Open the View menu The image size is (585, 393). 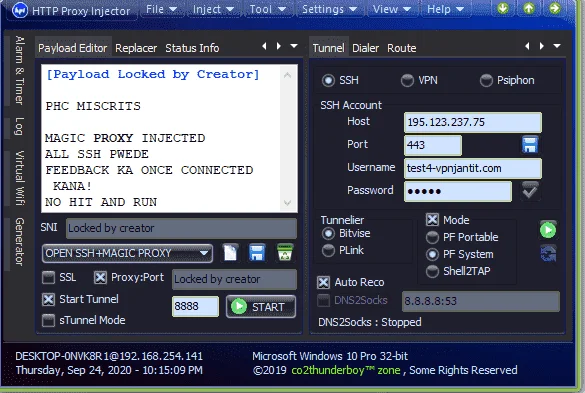[x=392, y=9]
